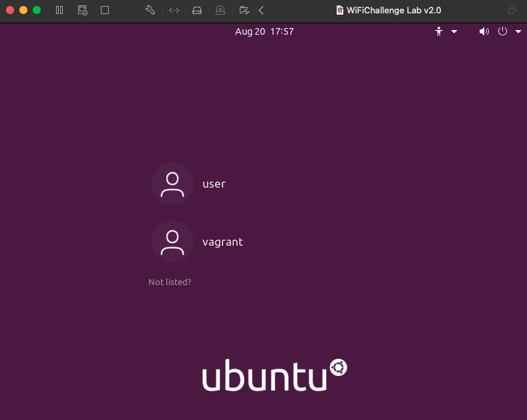Pause the virtual machine
The width and height of the screenshot is (527, 420).
pos(59,10)
